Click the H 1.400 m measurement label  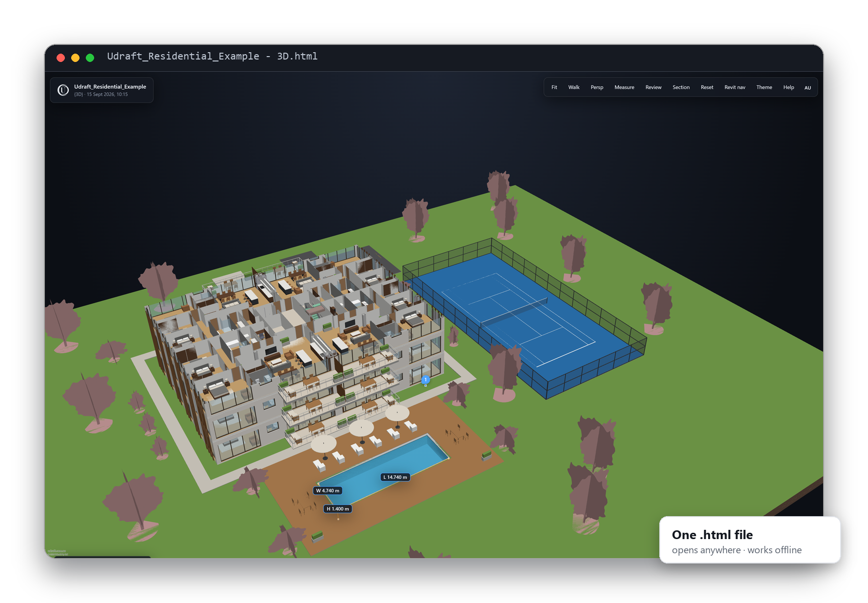click(x=338, y=509)
